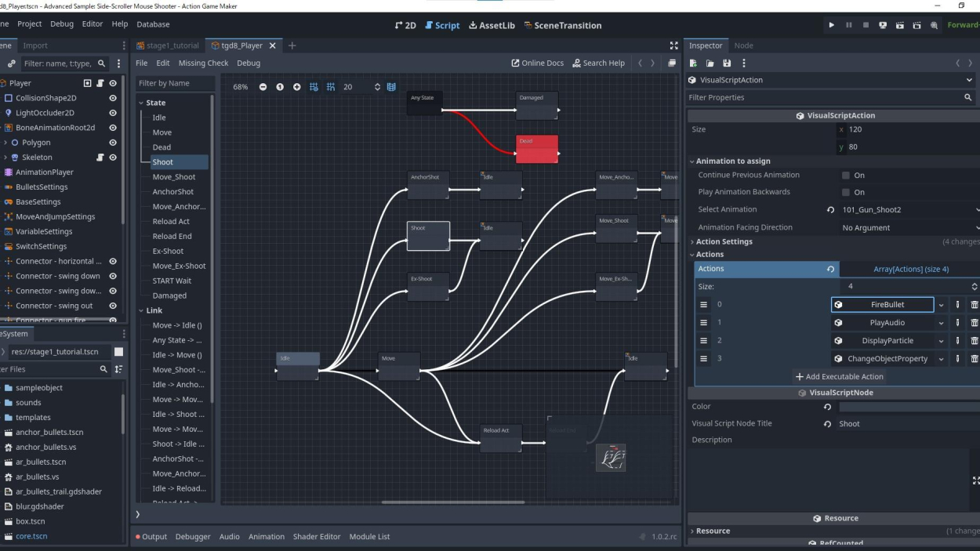The height and width of the screenshot is (551, 980).
Task: Open the Database menu
Action: coord(152,24)
